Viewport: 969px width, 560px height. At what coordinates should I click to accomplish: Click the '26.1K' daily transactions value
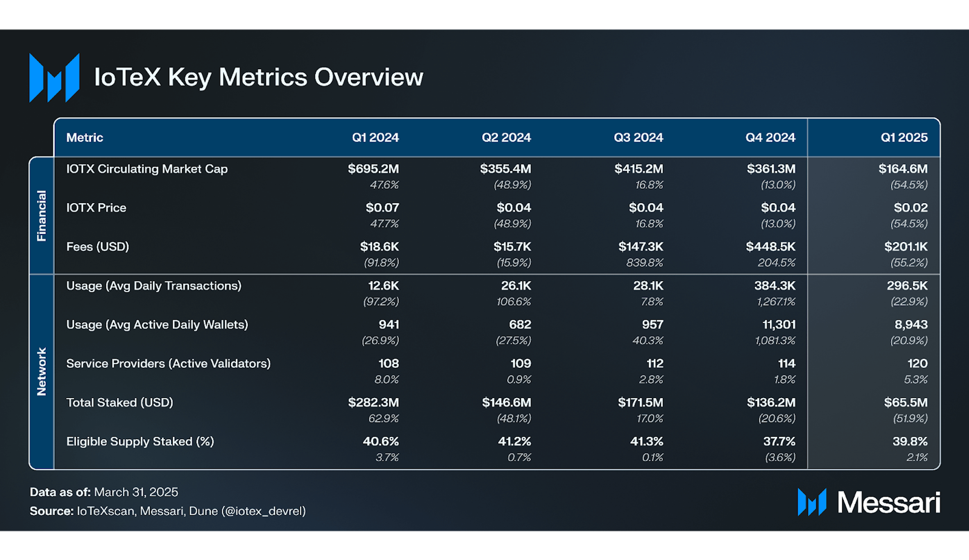tap(516, 286)
